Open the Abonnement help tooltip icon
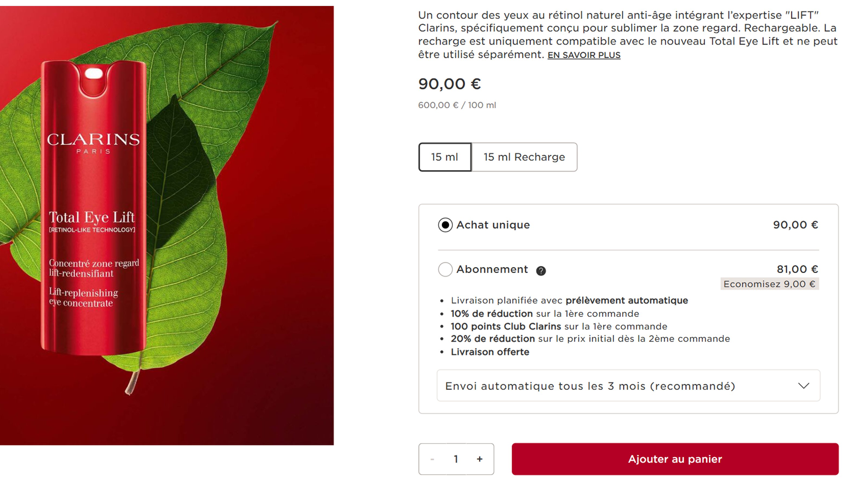The height and width of the screenshot is (488, 868). tap(542, 270)
